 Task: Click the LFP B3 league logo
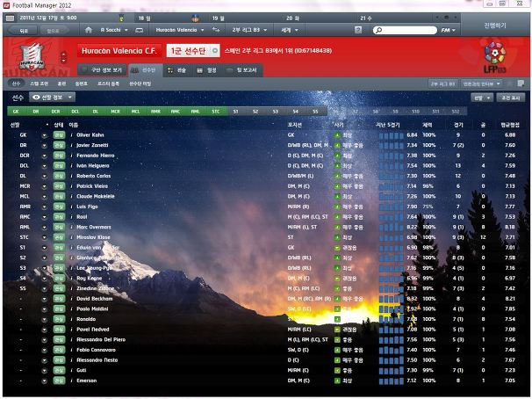[x=495, y=57]
